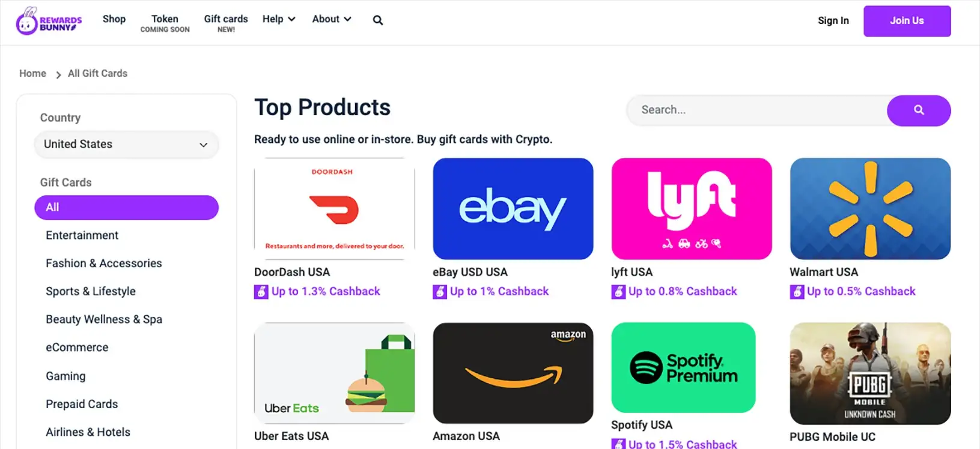The height and width of the screenshot is (449, 980).
Task: Navigate to Home via breadcrumb
Action: point(32,73)
